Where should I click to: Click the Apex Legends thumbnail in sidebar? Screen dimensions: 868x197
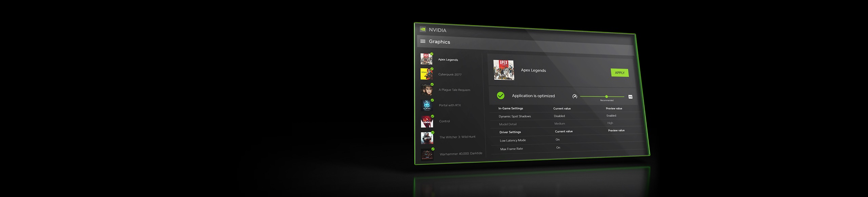point(426,59)
